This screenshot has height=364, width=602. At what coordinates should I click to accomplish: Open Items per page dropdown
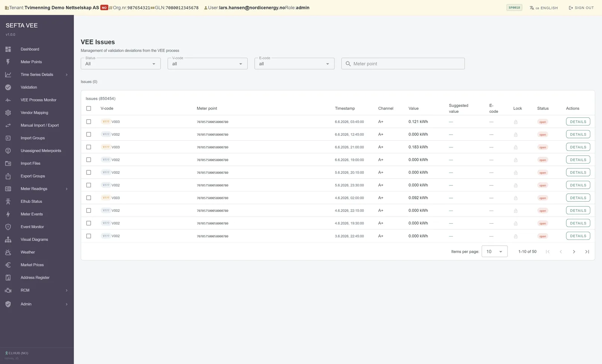(494, 252)
